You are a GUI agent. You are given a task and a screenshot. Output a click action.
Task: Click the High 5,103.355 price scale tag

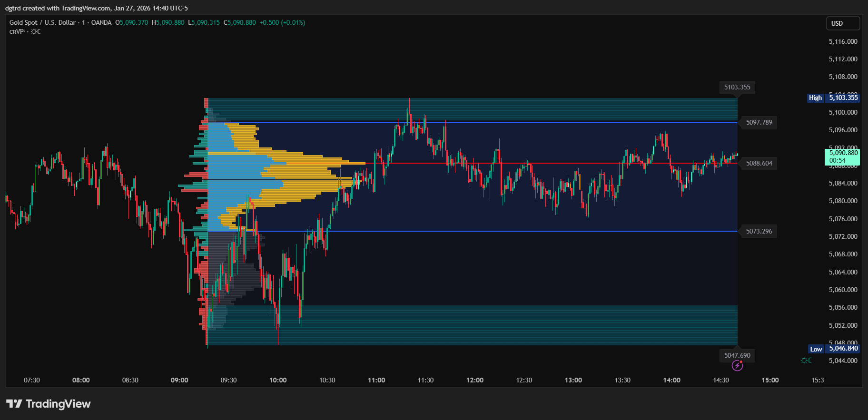point(834,98)
